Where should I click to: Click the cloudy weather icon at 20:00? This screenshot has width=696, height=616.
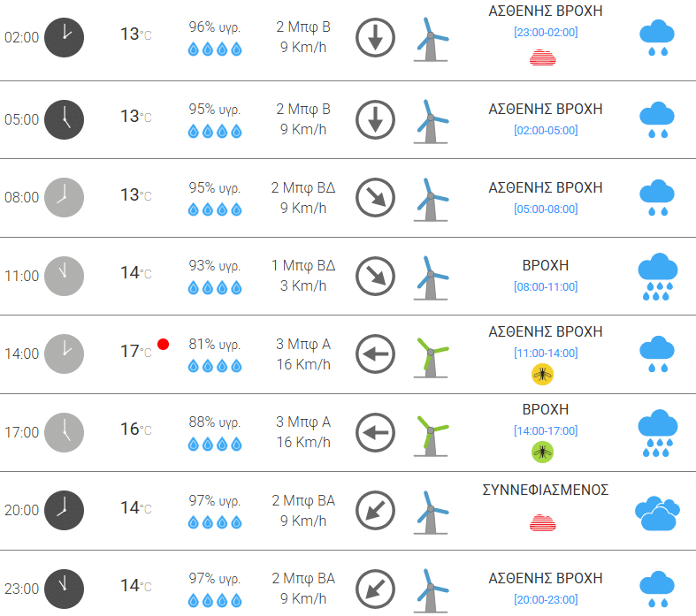(x=657, y=513)
